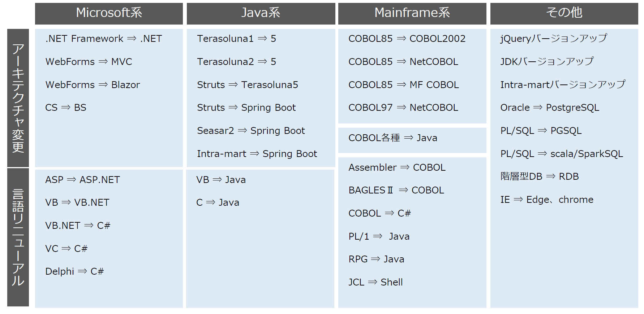This screenshot has height=314, width=644.
Task: Click COBOL各種 ⇒ Java box
Action: [x=393, y=138]
